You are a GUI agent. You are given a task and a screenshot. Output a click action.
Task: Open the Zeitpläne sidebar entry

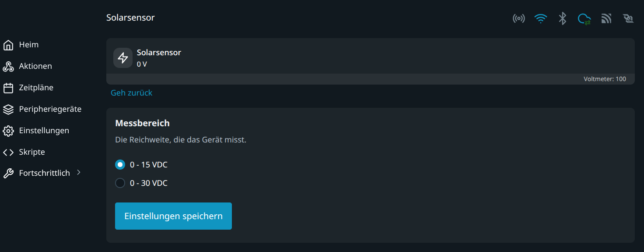pos(36,88)
